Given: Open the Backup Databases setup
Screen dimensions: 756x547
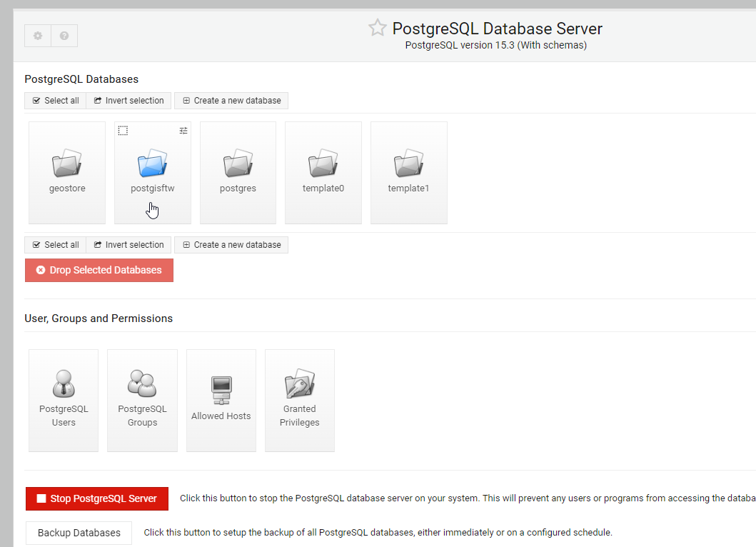Looking at the screenshot, I should (x=78, y=532).
